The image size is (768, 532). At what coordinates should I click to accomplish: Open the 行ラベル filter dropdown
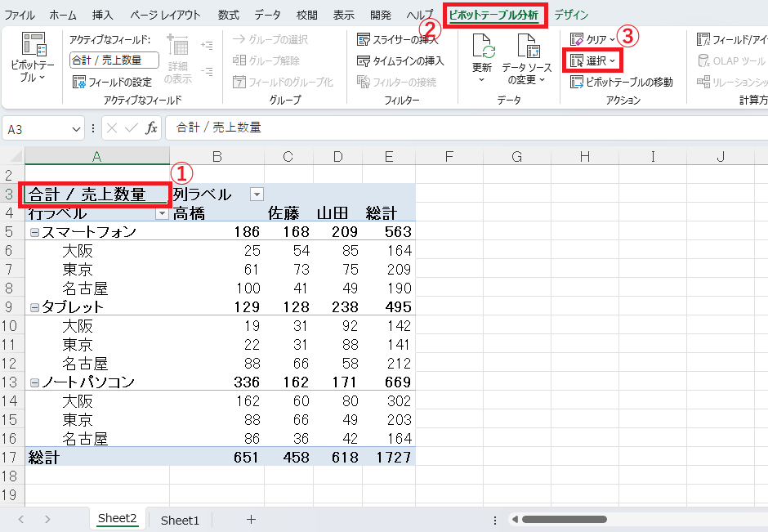162,213
